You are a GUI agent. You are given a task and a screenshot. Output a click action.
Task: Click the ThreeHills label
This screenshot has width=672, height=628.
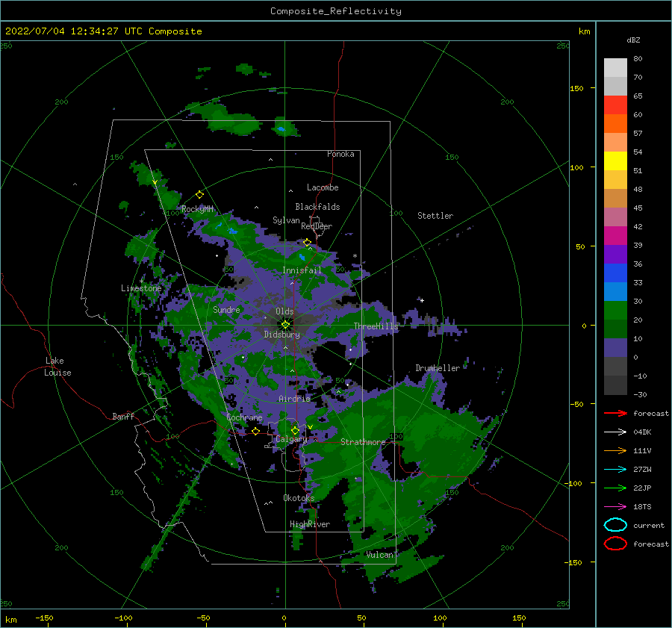376,326
